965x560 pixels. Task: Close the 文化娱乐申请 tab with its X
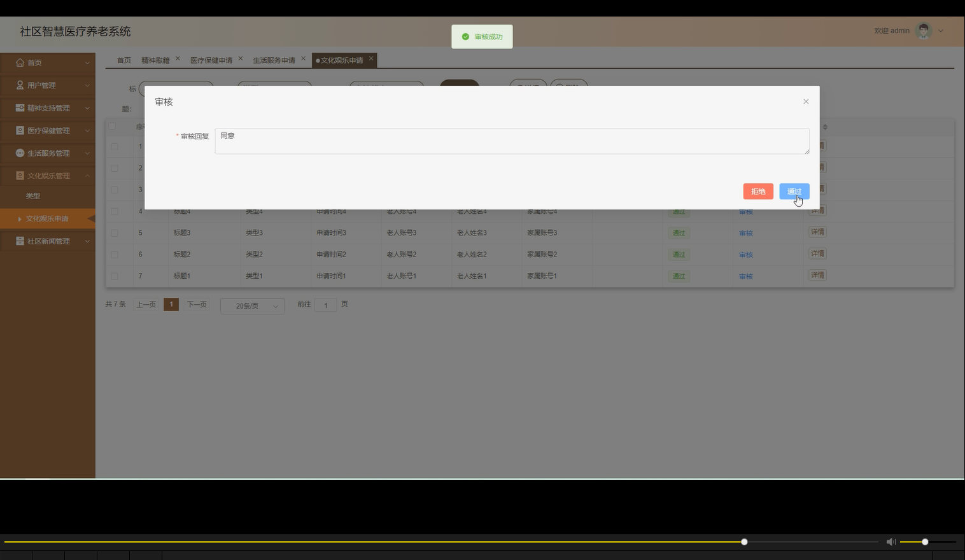371,59
